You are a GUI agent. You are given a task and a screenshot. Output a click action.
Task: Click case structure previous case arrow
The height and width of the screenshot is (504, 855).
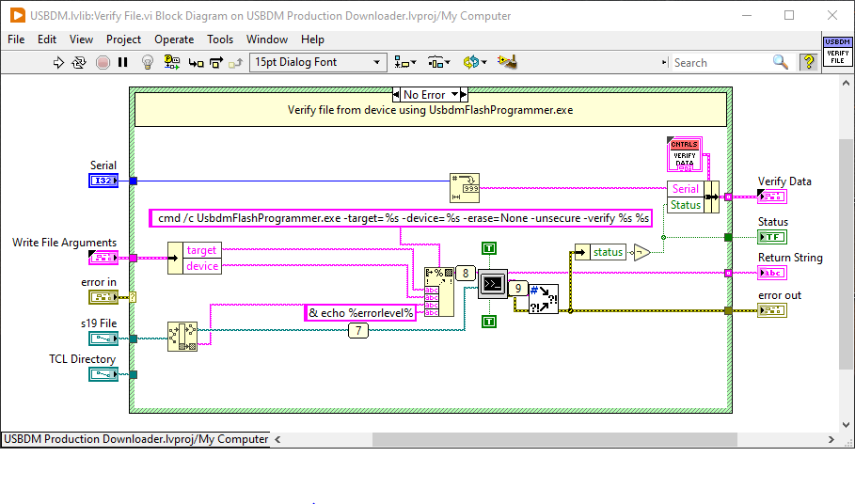click(396, 95)
